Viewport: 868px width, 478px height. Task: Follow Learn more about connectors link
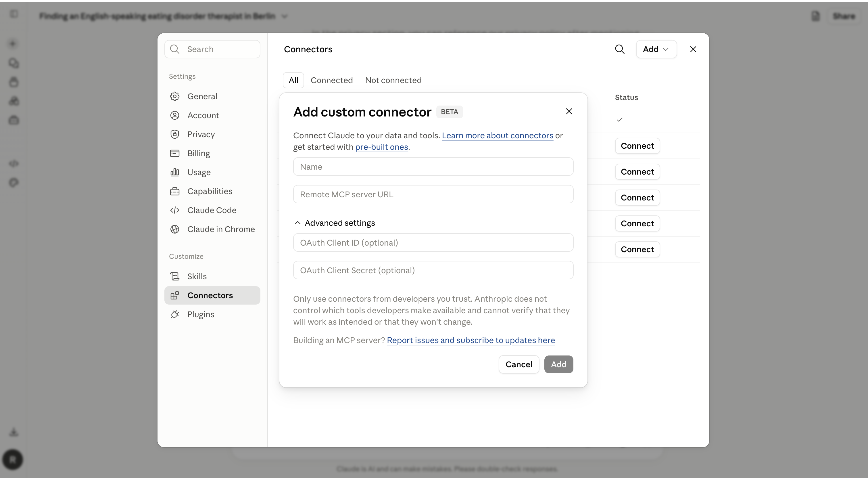click(497, 135)
